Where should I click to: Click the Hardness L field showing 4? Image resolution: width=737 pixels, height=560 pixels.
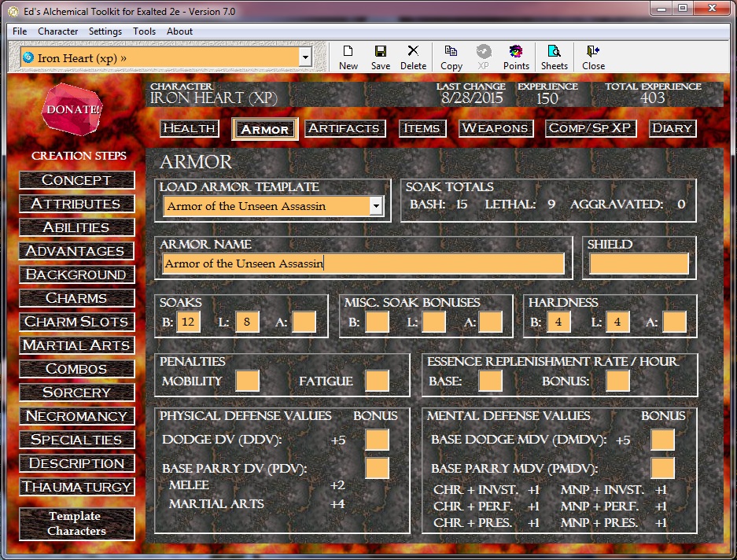pyautogui.click(x=617, y=322)
